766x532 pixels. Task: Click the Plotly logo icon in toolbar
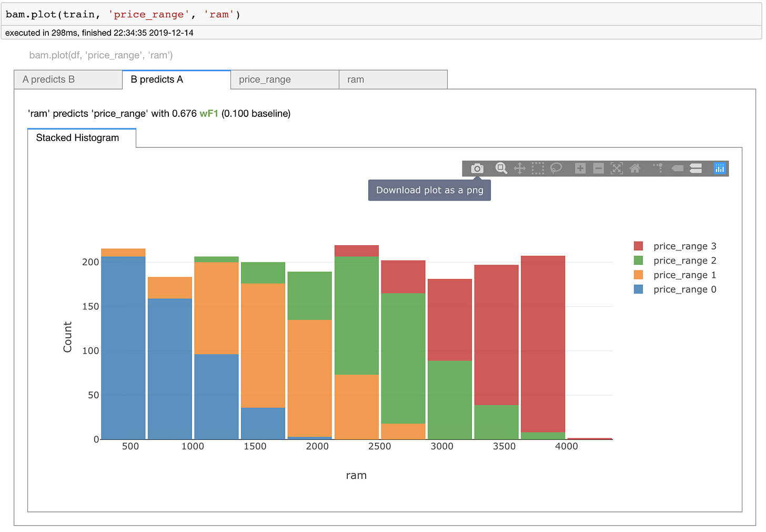(x=720, y=168)
